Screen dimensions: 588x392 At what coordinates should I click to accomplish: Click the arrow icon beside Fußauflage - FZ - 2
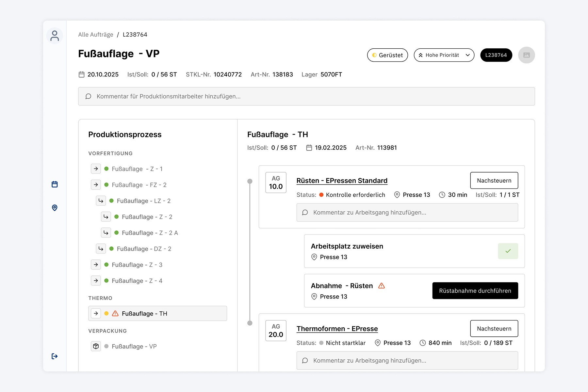pyautogui.click(x=96, y=185)
